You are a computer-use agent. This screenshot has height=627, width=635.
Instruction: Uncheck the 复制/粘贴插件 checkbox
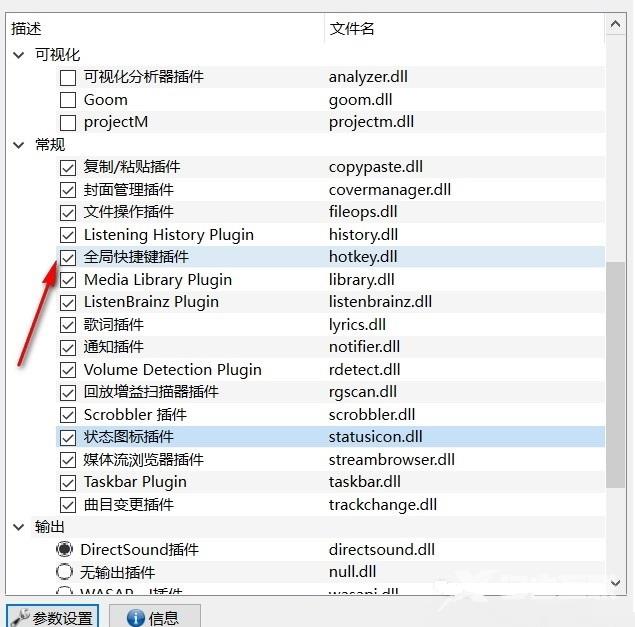click(x=68, y=167)
